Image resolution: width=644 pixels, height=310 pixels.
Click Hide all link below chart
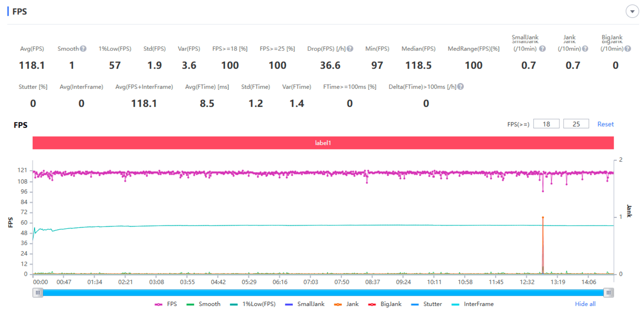pos(585,304)
